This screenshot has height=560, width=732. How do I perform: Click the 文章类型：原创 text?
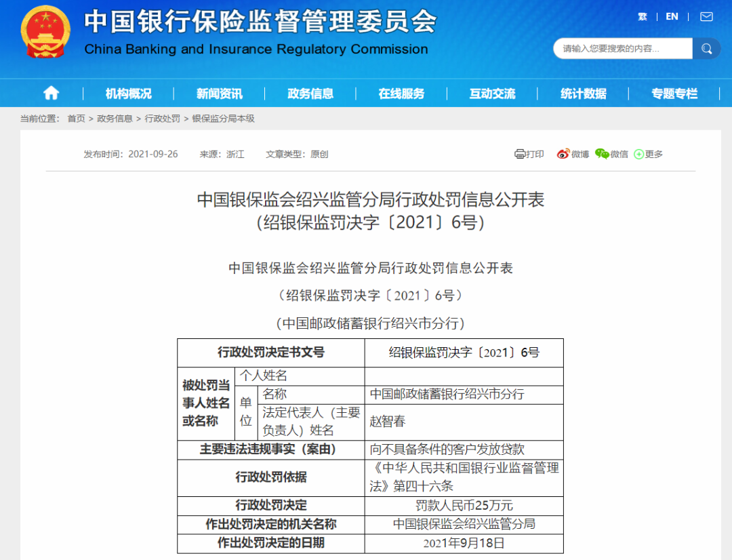click(x=297, y=154)
